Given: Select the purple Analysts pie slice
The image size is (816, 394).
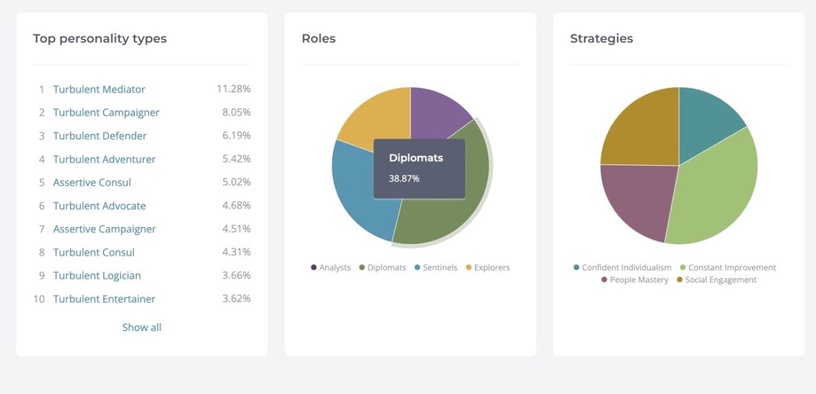Looking at the screenshot, I should pyautogui.click(x=435, y=112).
